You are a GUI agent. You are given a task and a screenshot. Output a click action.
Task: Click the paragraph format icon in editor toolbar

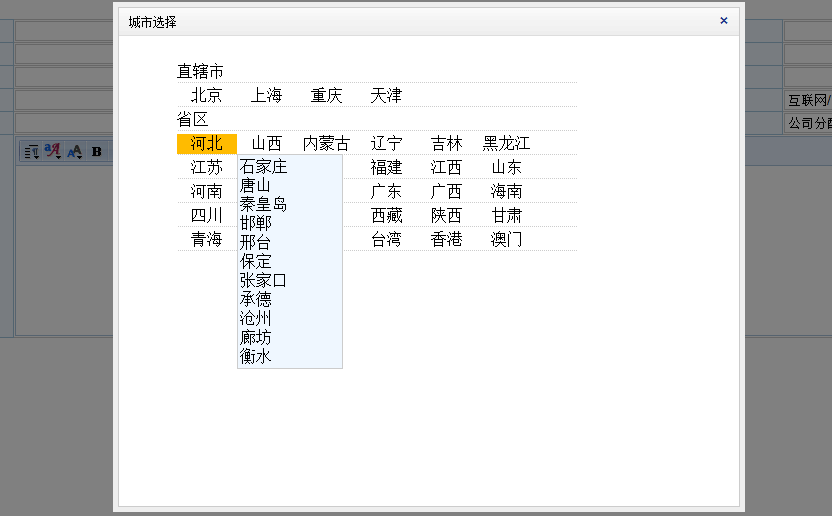point(32,152)
